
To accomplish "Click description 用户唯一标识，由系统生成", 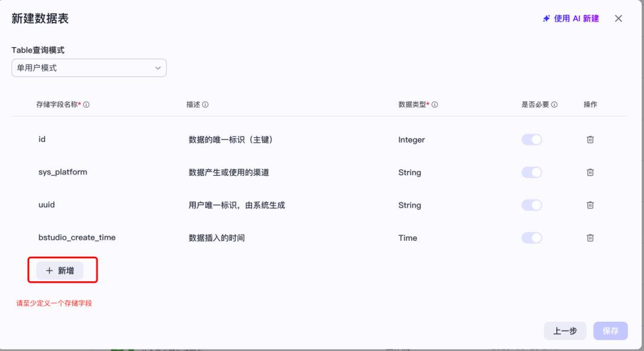I will tap(237, 205).
